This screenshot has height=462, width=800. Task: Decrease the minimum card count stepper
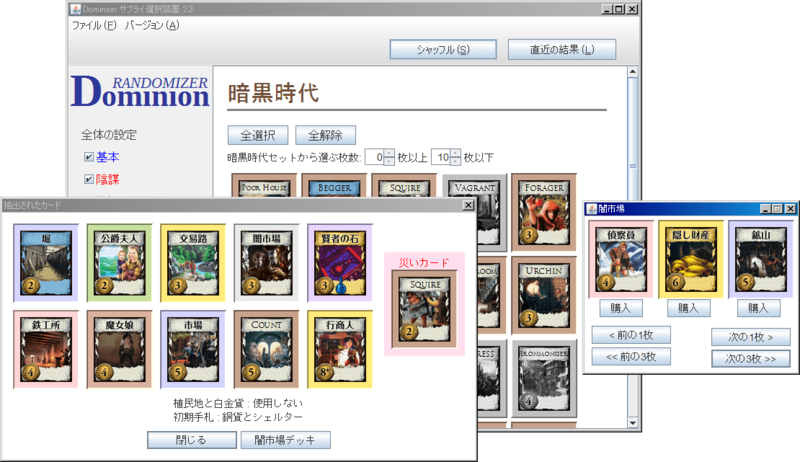(389, 161)
